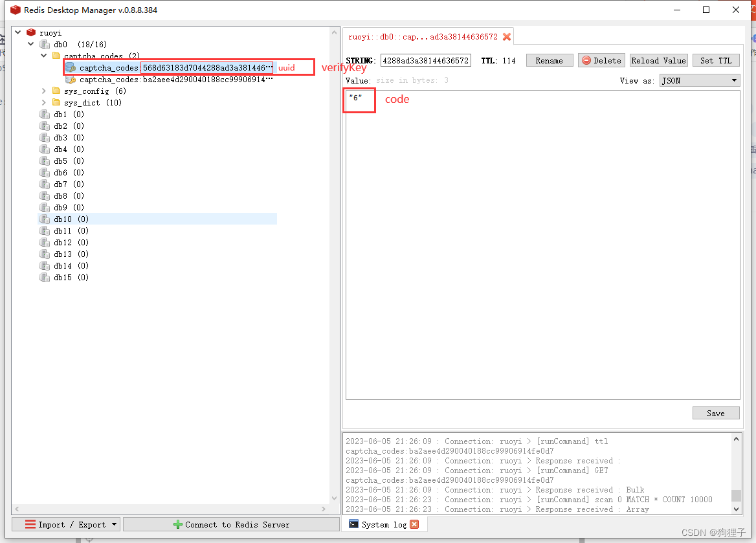Click key icon of captcha_codes:ba2aee4d2900 entry
This screenshot has height=543, width=756.
[x=71, y=80]
